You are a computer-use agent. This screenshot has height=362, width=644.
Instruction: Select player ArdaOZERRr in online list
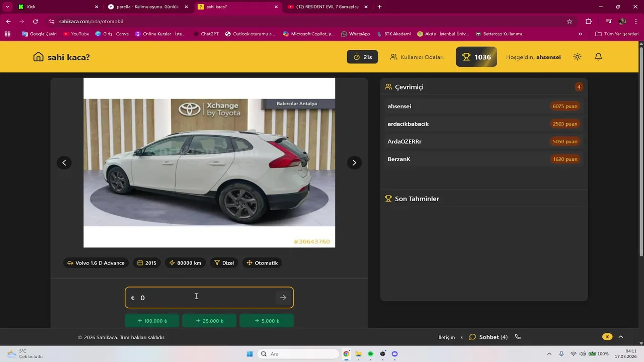(483, 141)
